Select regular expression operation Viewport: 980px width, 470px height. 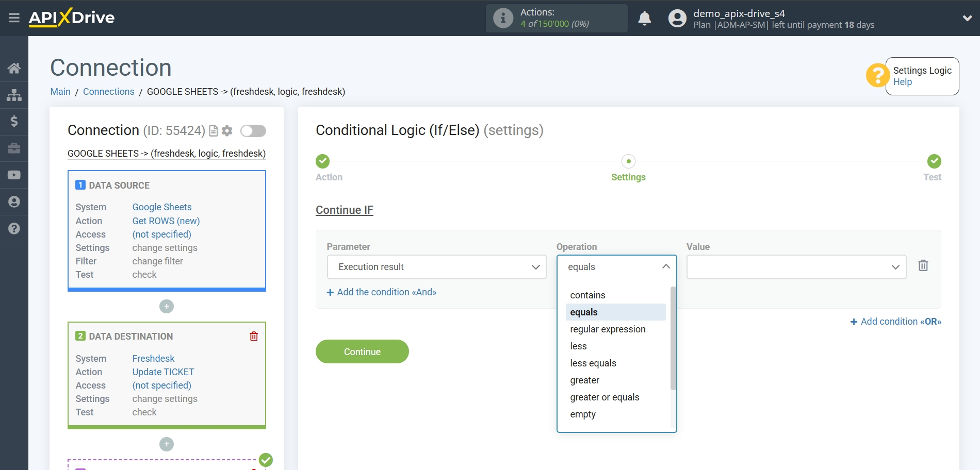pos(616,329)
